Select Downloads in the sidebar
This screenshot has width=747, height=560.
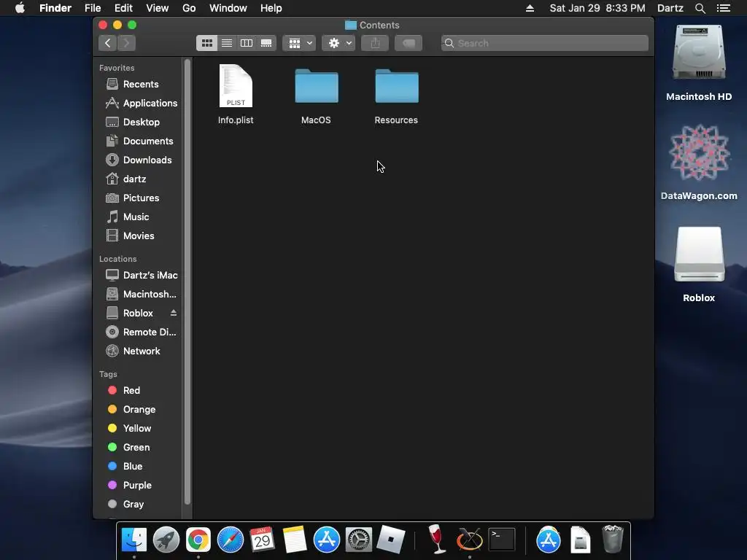point(139,160)
